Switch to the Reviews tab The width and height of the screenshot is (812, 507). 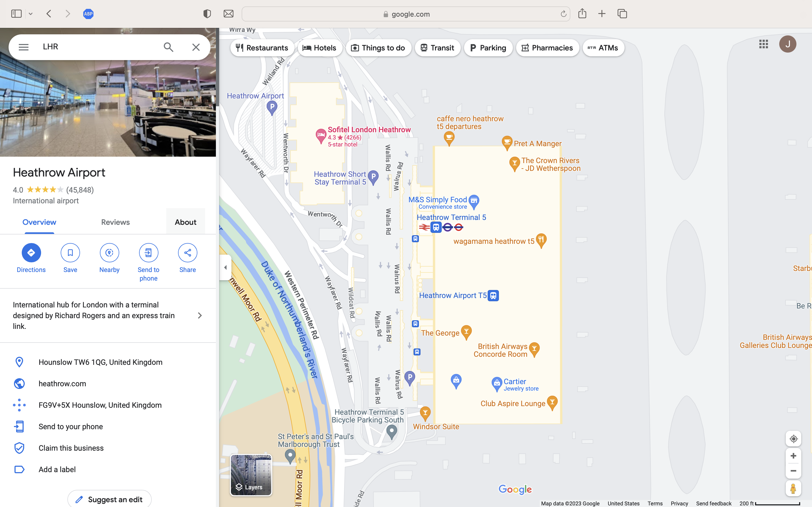point(115,222)
